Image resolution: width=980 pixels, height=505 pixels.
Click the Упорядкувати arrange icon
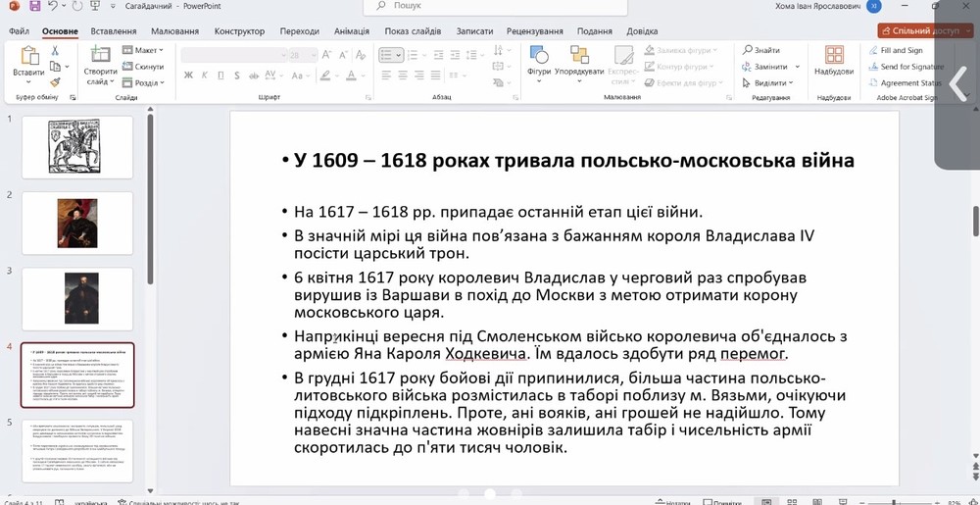point(578,59)
